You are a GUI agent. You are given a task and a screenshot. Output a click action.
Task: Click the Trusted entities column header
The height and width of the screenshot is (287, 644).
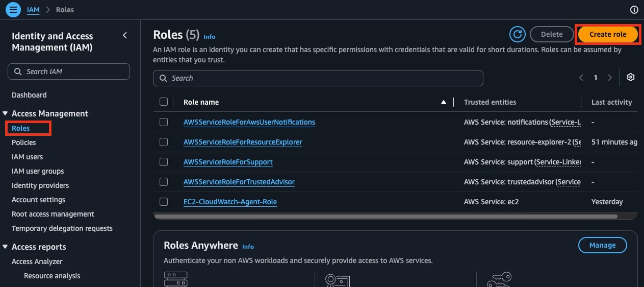pyautogui.click(x=490, y=102)
